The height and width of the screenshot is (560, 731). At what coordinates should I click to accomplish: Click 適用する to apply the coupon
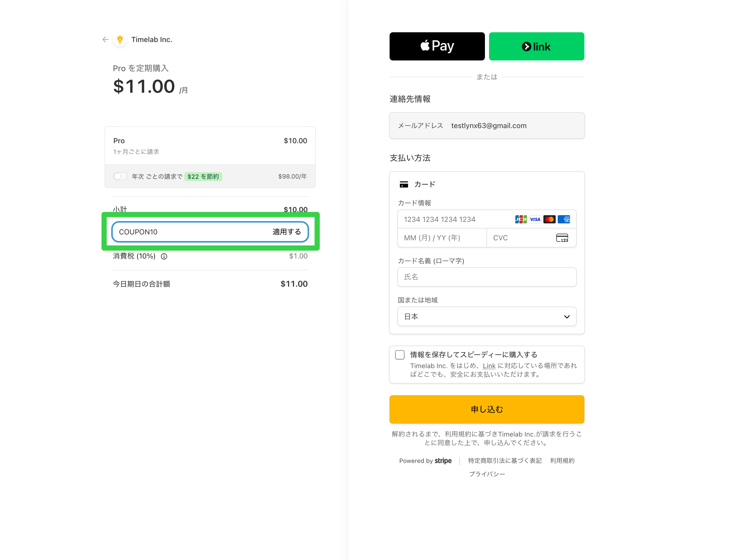pyautogui.click(x=287, y=232)
